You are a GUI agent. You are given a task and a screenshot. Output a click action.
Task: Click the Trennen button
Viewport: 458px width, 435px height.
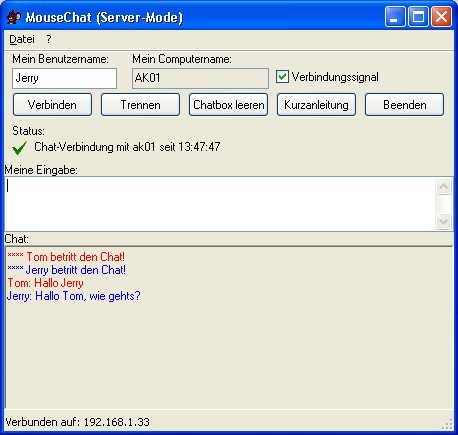point(140,105)
